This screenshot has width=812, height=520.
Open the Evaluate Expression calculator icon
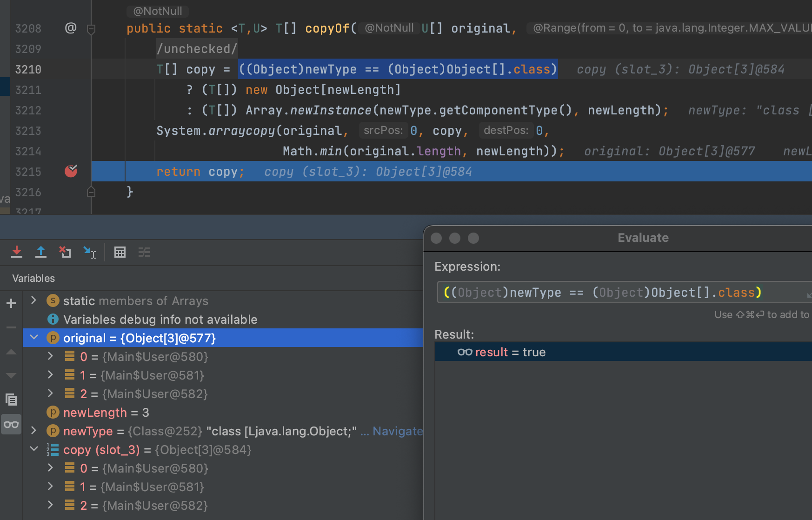pyautogui.click(x=120, y=252)
